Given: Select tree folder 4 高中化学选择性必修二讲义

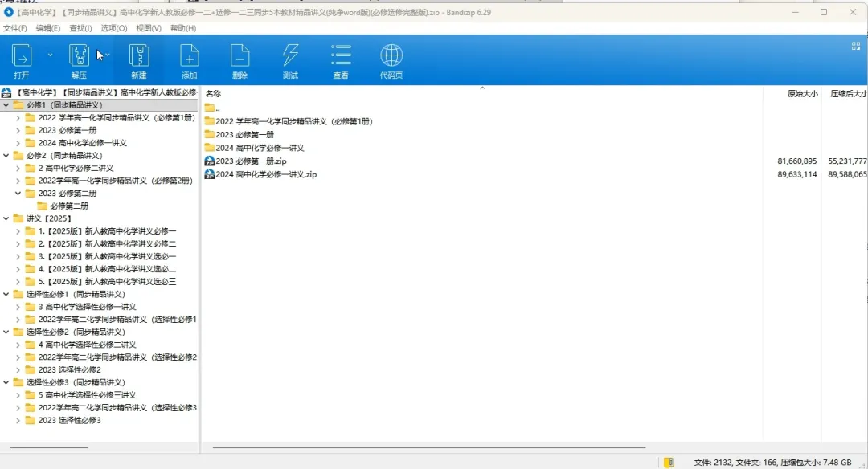Looking at the screenshot, I should 81,345.
